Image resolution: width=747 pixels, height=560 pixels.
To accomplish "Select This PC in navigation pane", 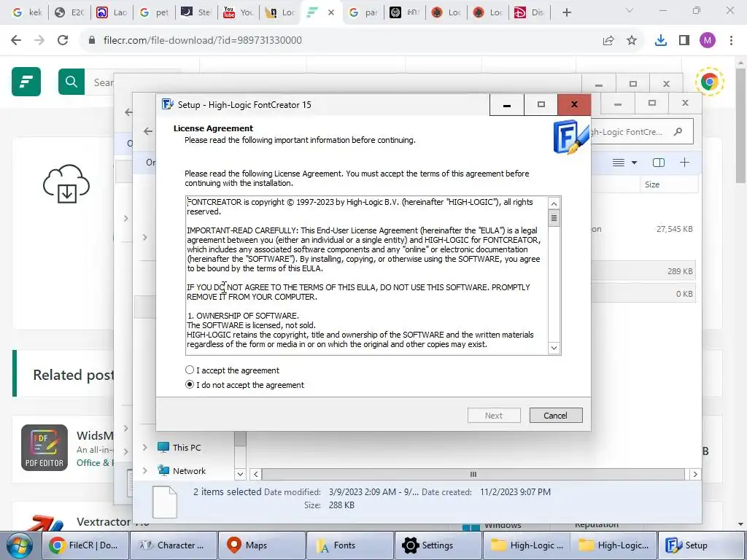I will point(179,447).
